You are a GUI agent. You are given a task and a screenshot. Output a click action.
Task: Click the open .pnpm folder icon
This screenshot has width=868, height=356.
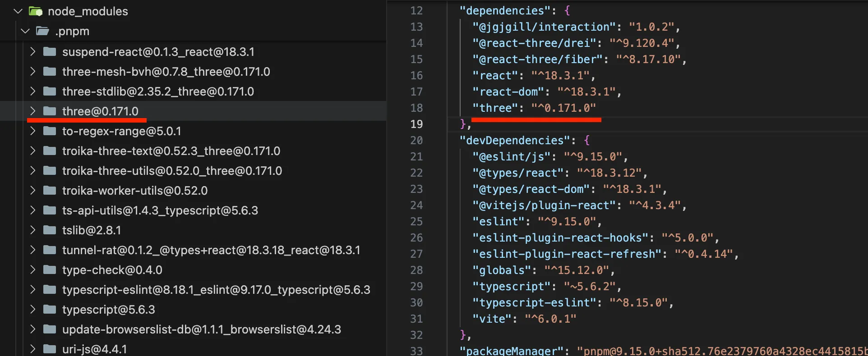pos(43,31)
